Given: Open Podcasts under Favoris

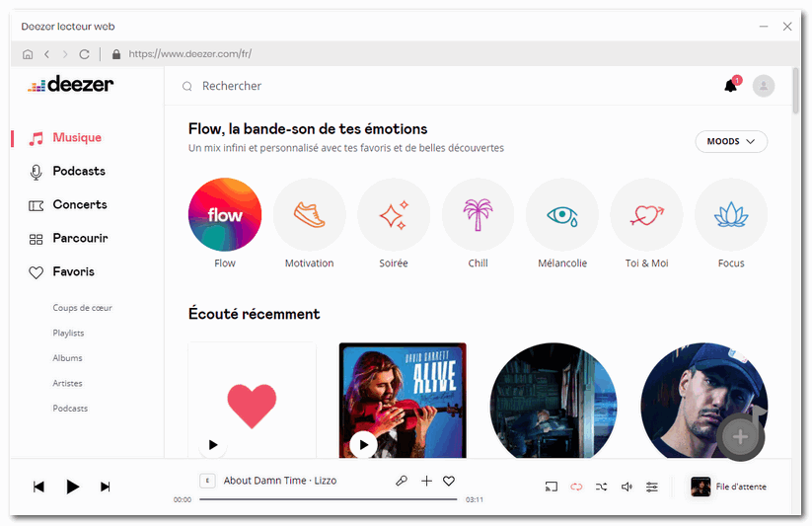Looking at the screenshot, I should (70, 409).
